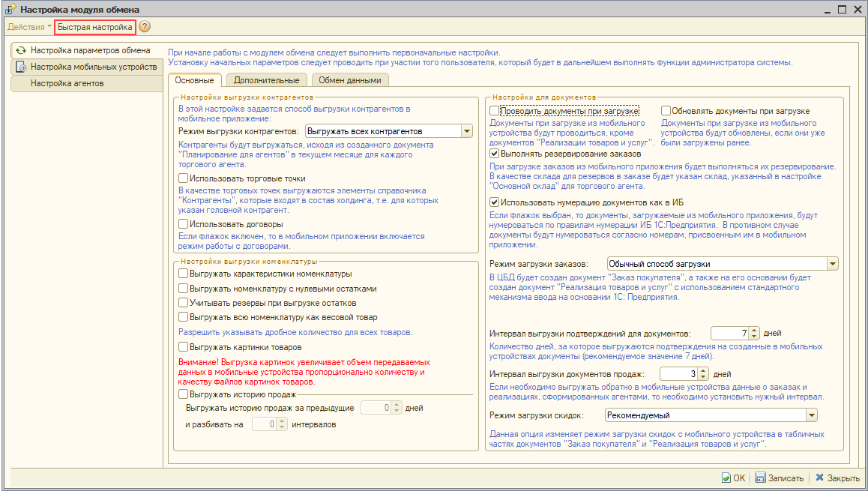Click the mobile devices settings icon
868x491 pixels.
[21, 67]
